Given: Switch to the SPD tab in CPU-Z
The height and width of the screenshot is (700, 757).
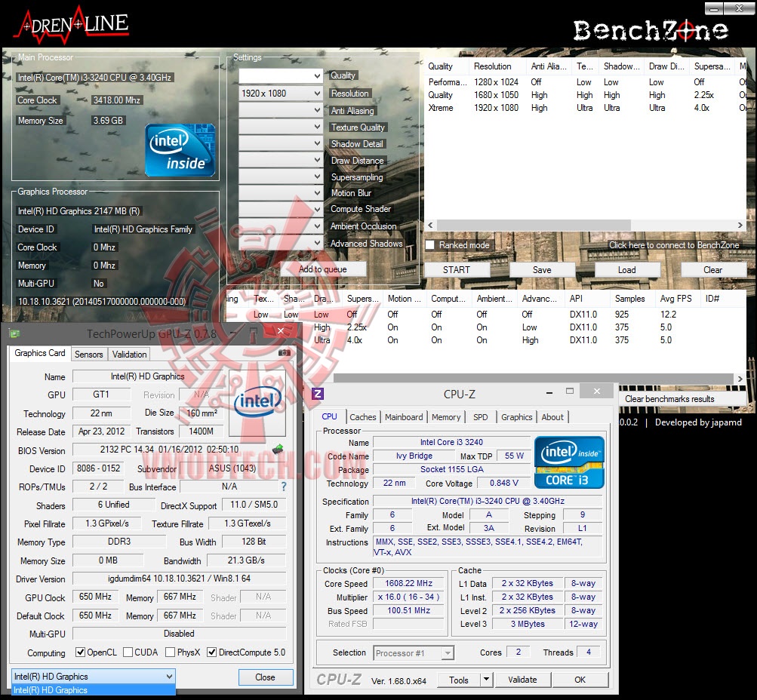Looking at the screenshot, I should 480,417.
